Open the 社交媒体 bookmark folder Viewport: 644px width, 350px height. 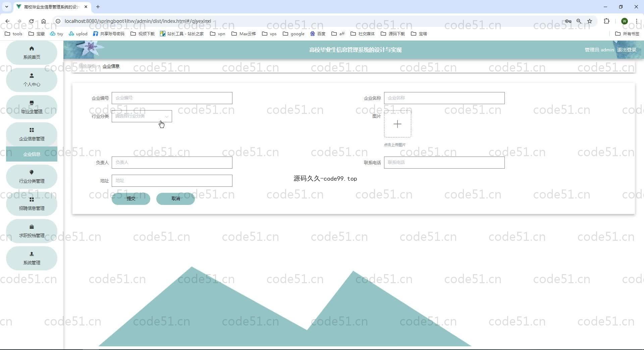click(x=363, y=34)
